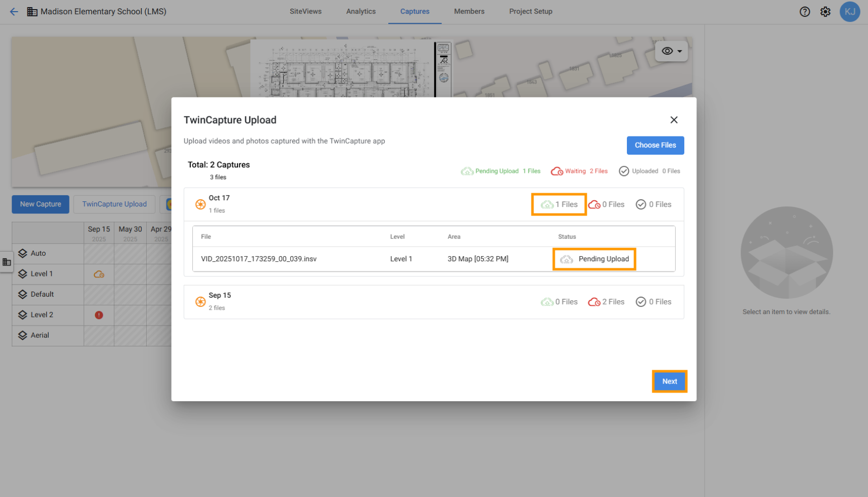
Task: Click the Choose Files button
Action: pos(655,146)
